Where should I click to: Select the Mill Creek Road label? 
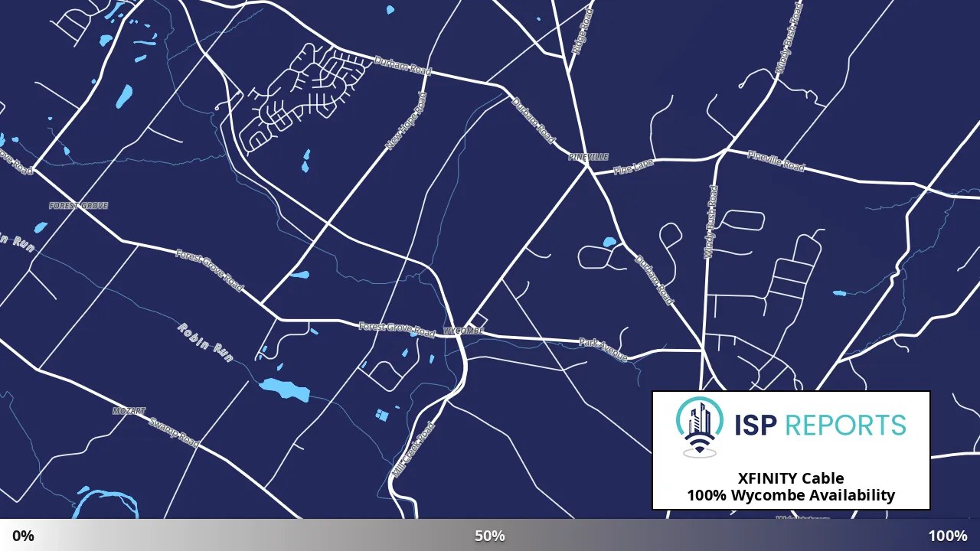pyautogui.click(x=413, y=451)
